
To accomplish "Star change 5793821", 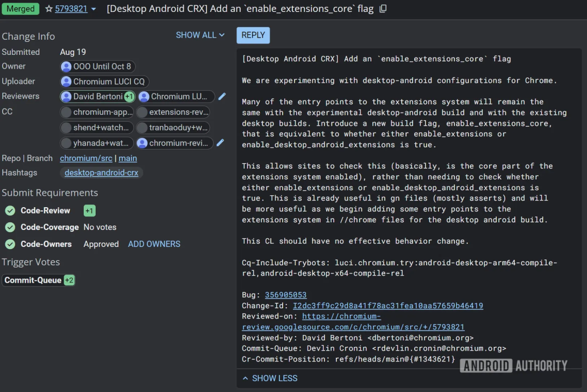I will (49, 9).
